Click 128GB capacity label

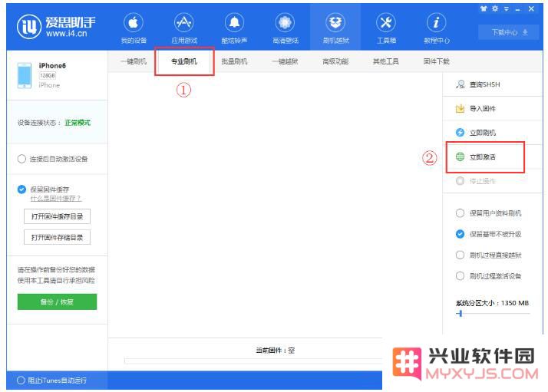[x=48, y=75]
